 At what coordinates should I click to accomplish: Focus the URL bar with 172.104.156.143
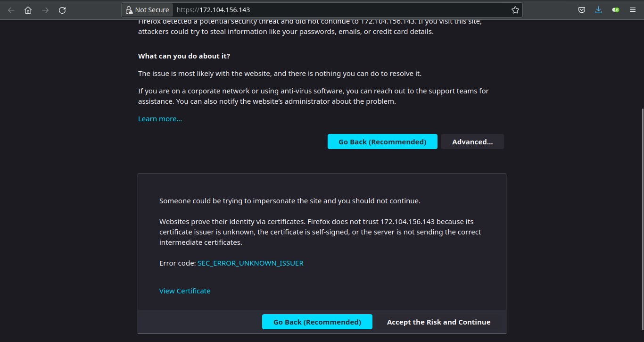(x=330, y=10)
